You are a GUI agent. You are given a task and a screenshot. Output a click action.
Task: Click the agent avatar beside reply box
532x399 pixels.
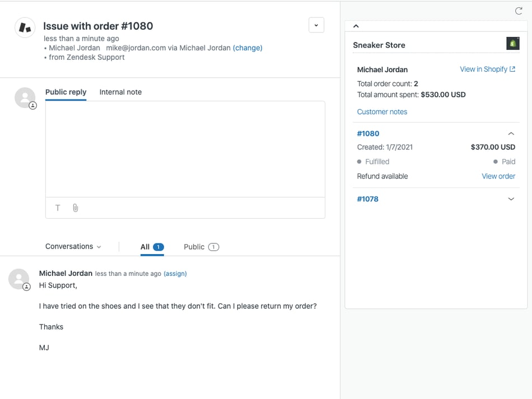[25, 98]
